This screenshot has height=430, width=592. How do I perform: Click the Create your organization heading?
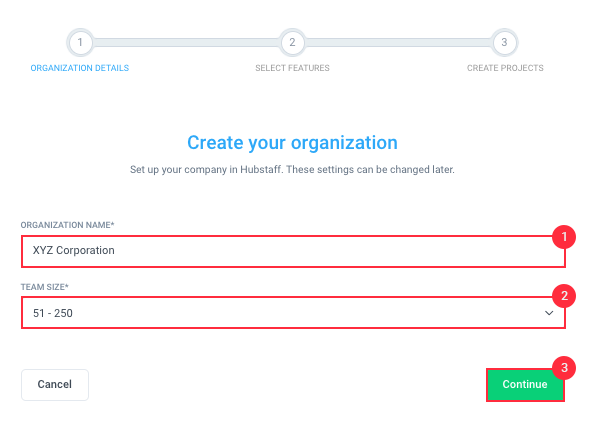[292, 143]
